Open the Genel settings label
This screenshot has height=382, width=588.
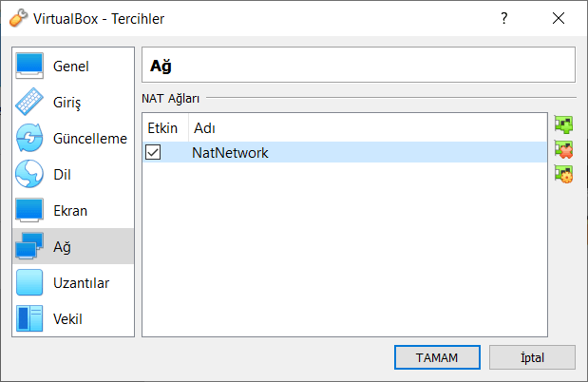tap(71, 67)
